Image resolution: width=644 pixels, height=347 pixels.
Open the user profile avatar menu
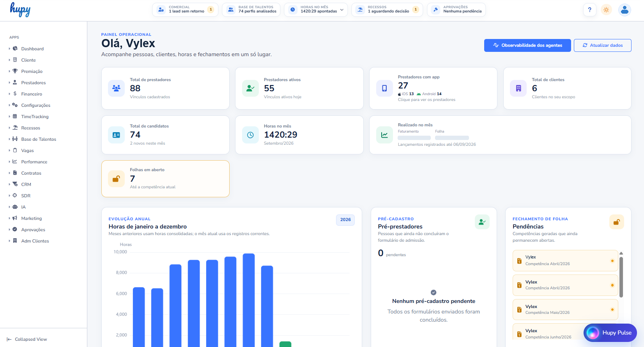[625, 10]
